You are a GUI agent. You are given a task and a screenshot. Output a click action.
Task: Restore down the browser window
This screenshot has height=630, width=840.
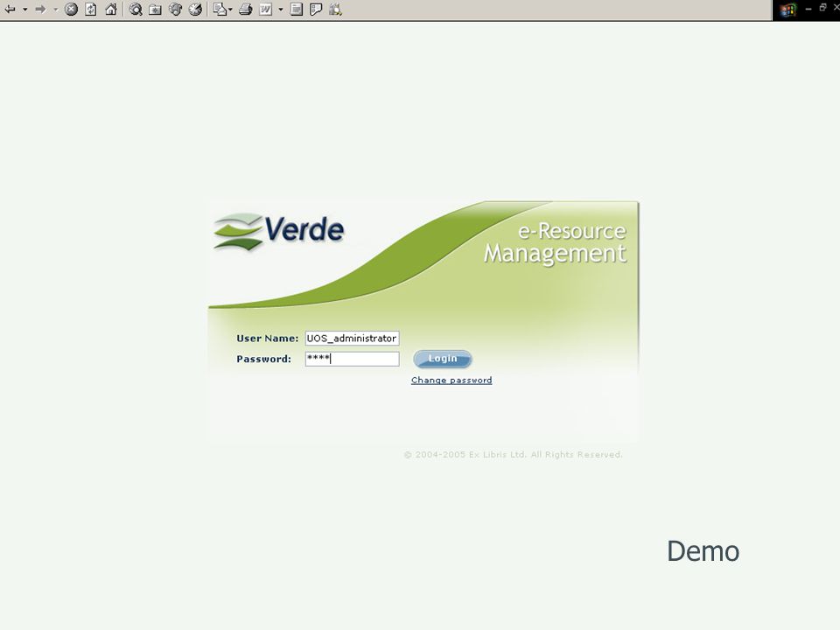(822, 8)
